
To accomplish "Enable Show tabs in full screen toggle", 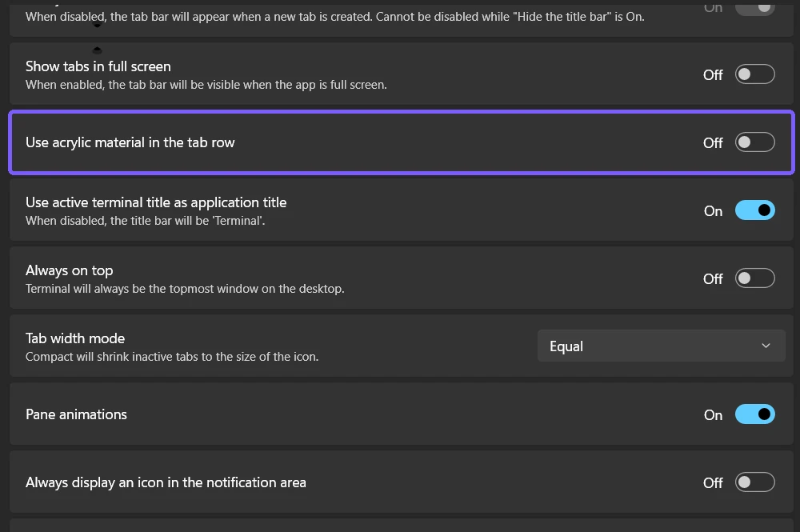I will (754, 74).
